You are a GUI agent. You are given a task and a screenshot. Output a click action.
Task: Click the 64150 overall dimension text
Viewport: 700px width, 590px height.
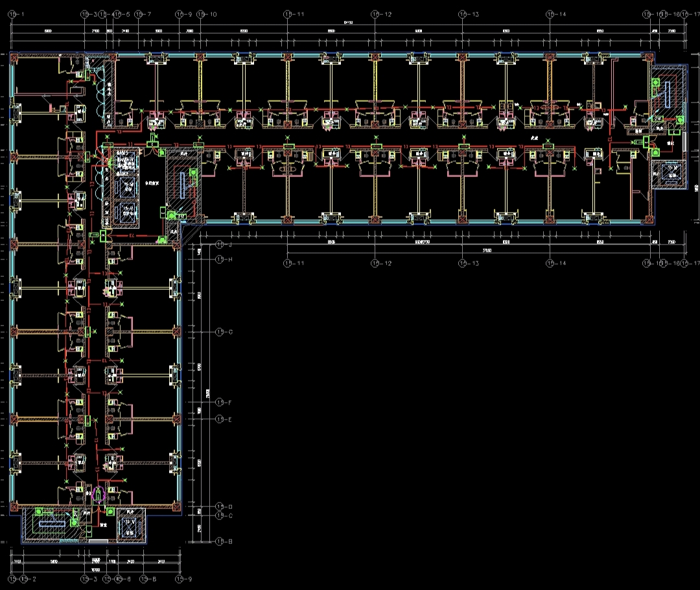pyautogui.click(x=347, y=23)
